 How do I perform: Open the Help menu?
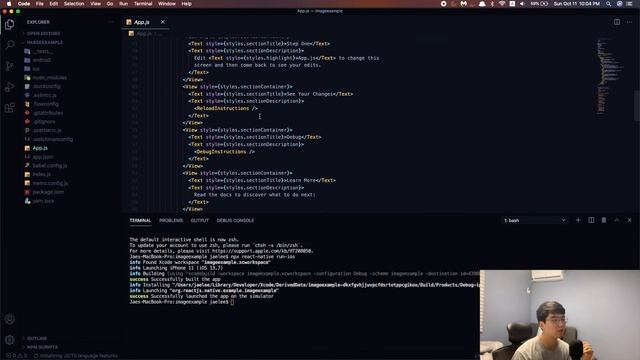187,4
